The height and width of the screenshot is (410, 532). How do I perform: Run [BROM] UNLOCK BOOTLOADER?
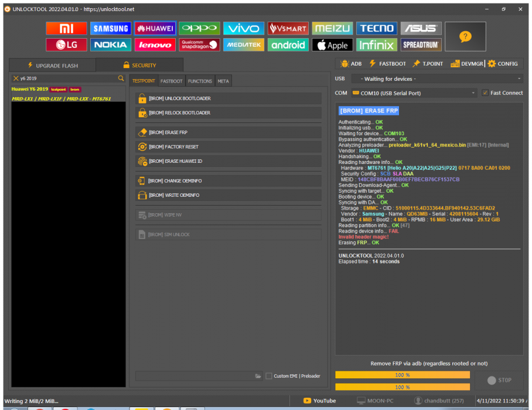(229, 98)
